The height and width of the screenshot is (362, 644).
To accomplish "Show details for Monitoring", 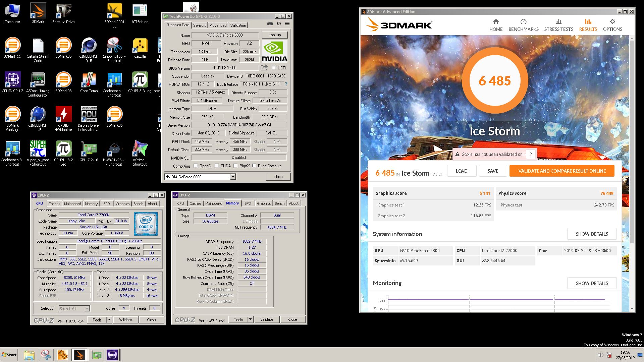I will (592, 283).
